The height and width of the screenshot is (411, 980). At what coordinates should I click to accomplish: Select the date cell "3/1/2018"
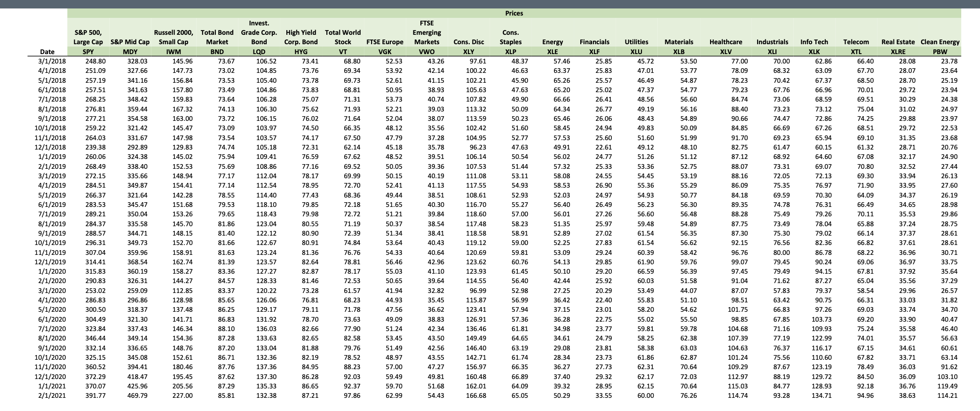click(x=52, y=61)
